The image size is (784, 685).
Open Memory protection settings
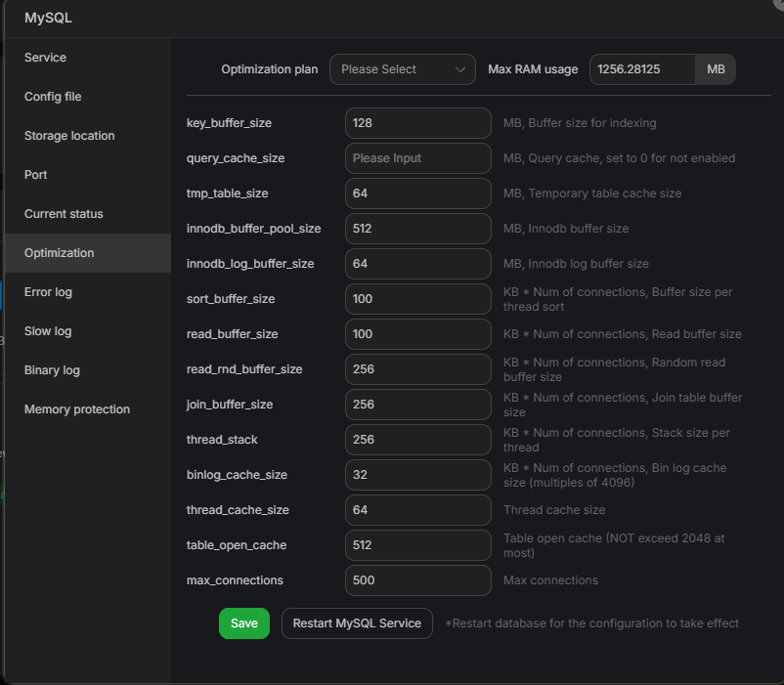77,409
